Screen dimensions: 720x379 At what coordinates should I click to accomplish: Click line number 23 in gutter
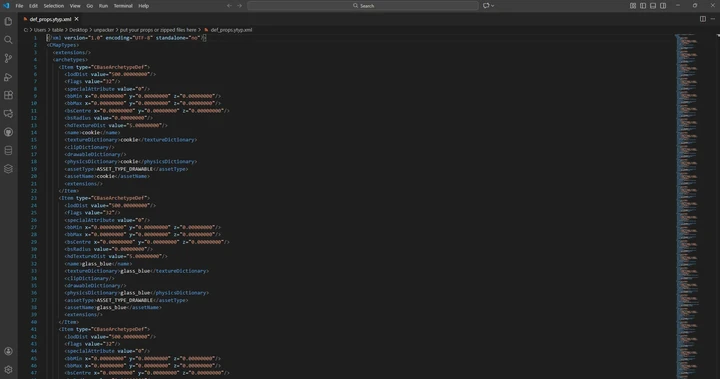tap(34, 198)
